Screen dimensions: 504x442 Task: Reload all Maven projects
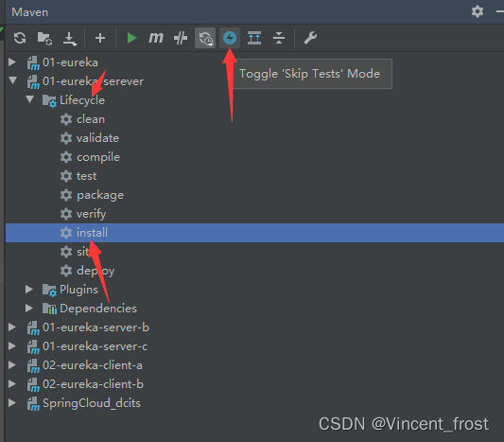coord(20,38)
